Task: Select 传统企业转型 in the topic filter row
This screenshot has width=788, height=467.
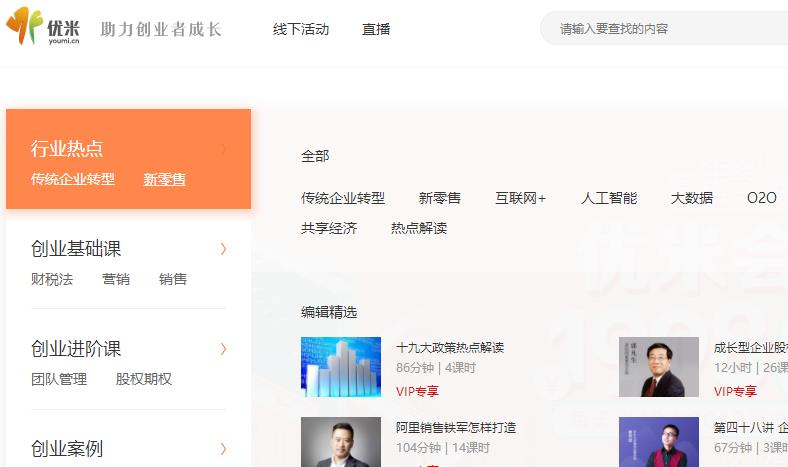Action: (x=343, y=198)
